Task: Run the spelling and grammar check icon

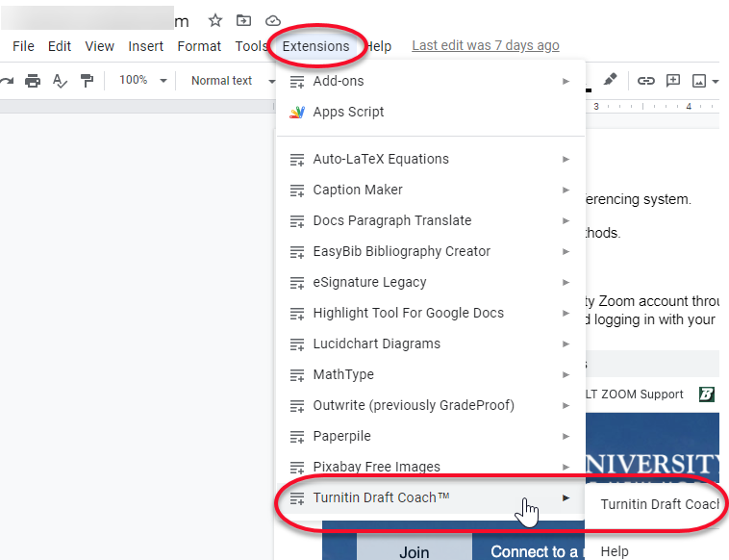Action: pyautogui.click(x=60, y=81)
